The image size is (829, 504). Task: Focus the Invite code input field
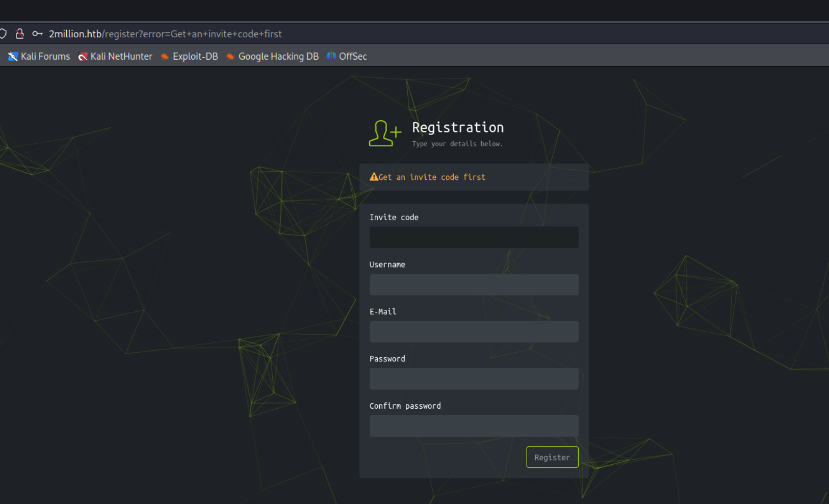coord(474,237)
